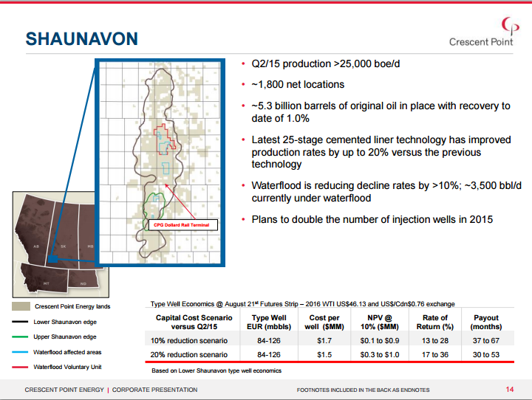The width and height of the screenshot is (532, 400).
Task: Click the red Waterflood Voluntary Unit legend line
Action: [x=19, y=367]
